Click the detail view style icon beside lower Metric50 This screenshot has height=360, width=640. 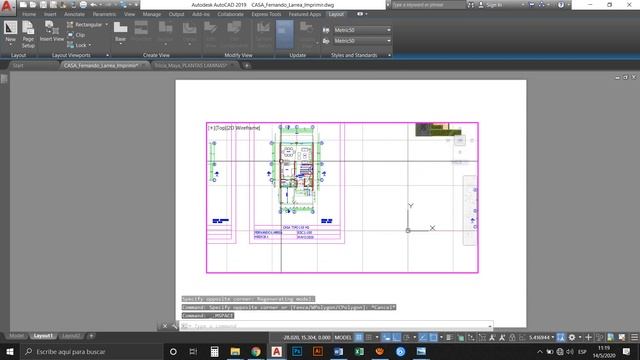point(326,41)
